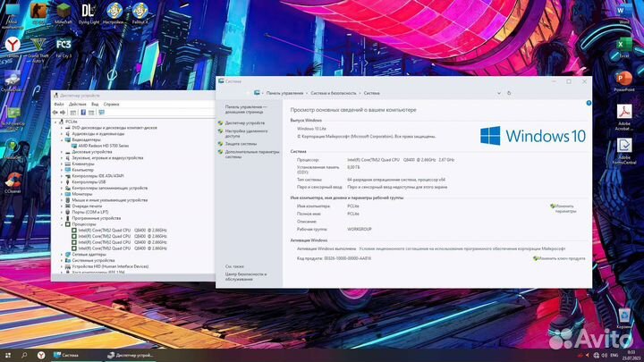Select the Системные устройства tree item
Screen dimensions: 644x362
(x=93, y=260)
